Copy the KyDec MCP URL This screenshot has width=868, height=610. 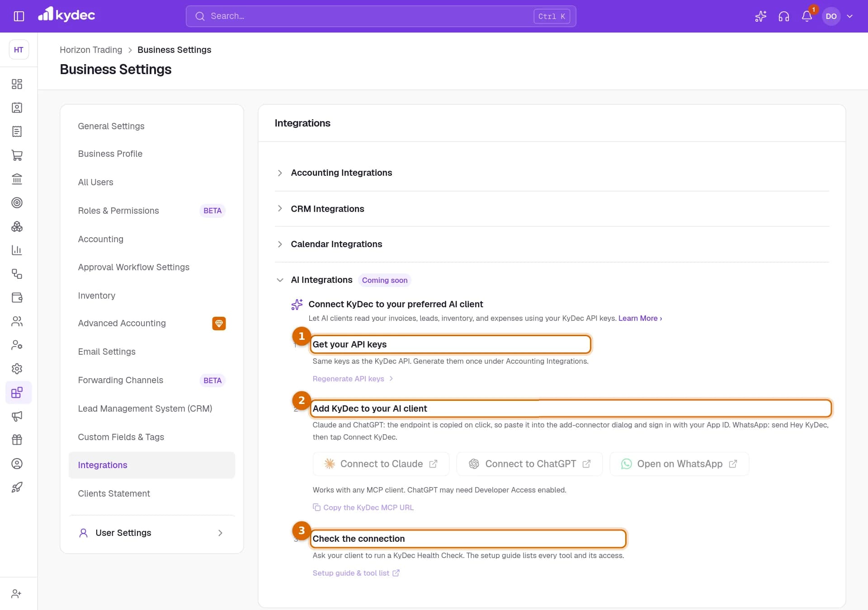tap(363, 507)
